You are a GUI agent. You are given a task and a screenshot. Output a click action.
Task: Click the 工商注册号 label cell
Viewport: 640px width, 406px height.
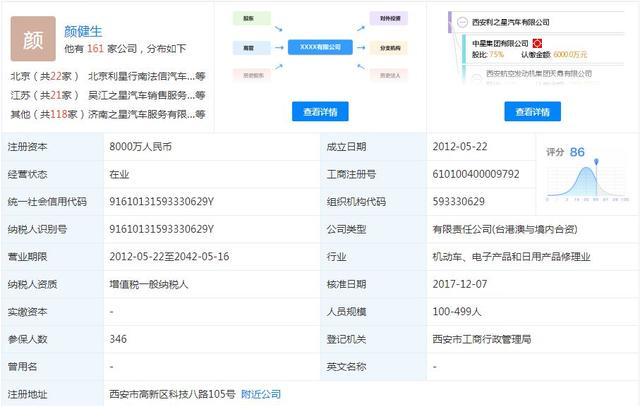tap(373, 174)
